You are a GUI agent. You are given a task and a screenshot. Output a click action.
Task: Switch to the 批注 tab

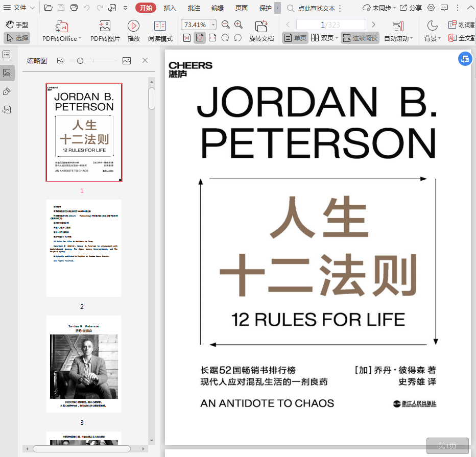pyautogui.click(x=194, y=8)
